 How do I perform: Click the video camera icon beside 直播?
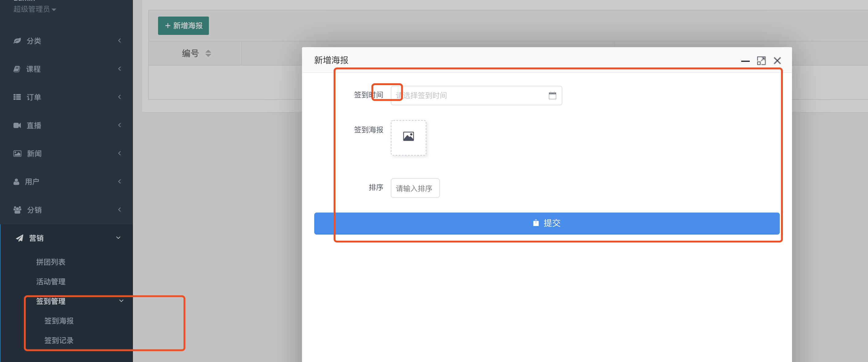[x=17, y=125]
